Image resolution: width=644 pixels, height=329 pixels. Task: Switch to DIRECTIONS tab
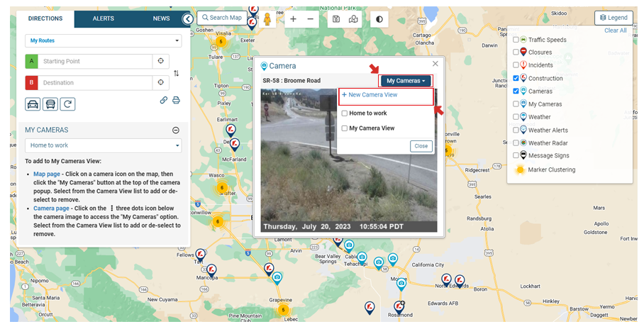click(x=45, y=19)
